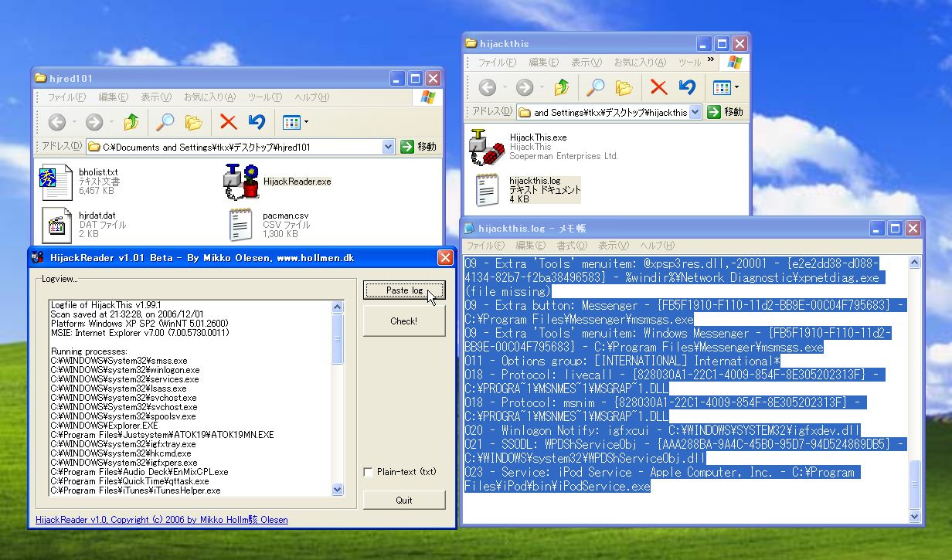This screenshot has height=560, width=952.
Task: Open HijackReader copyright link
Action: pyautogui.click(x=161, y=520)
